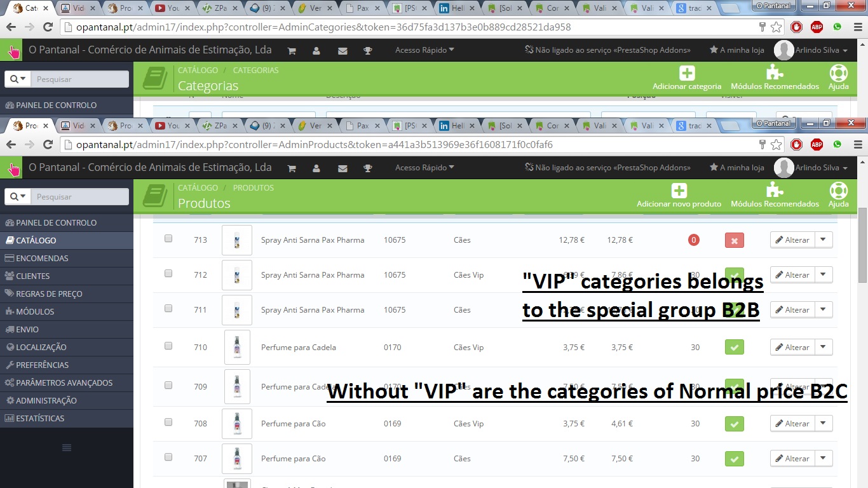Open thumbnail image of product 710

(x=237, y=348)
